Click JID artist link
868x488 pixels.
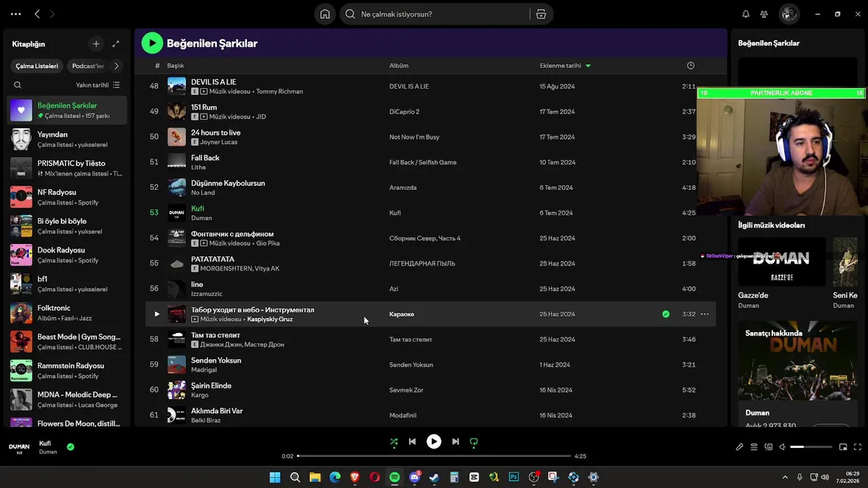(x=261, y=117)
